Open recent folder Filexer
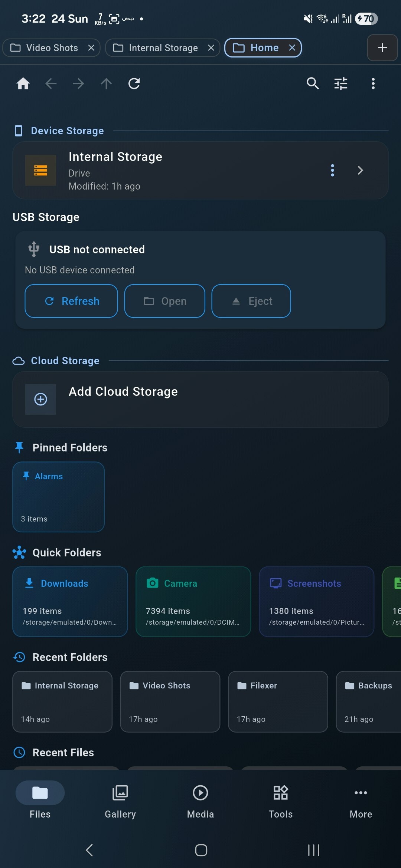 [278, 701]
